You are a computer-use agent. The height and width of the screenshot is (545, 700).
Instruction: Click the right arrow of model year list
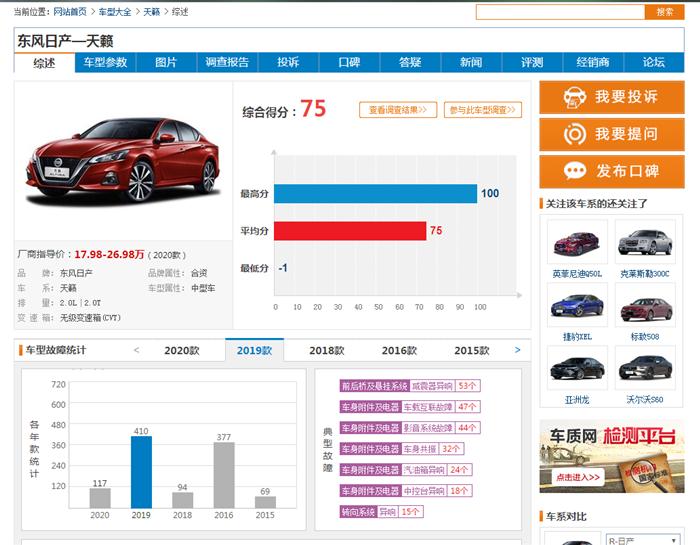click(x=517, y=350)
